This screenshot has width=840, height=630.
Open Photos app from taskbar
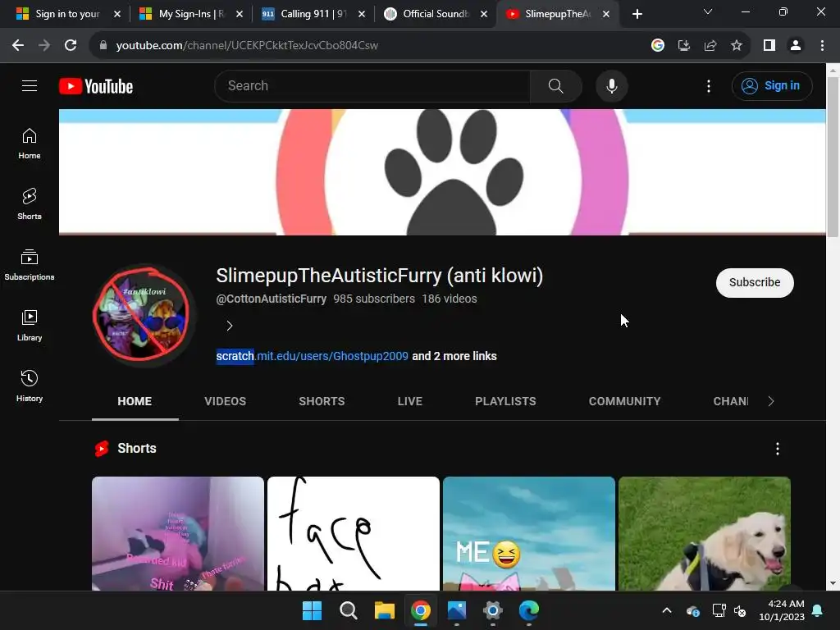(456, 610)
